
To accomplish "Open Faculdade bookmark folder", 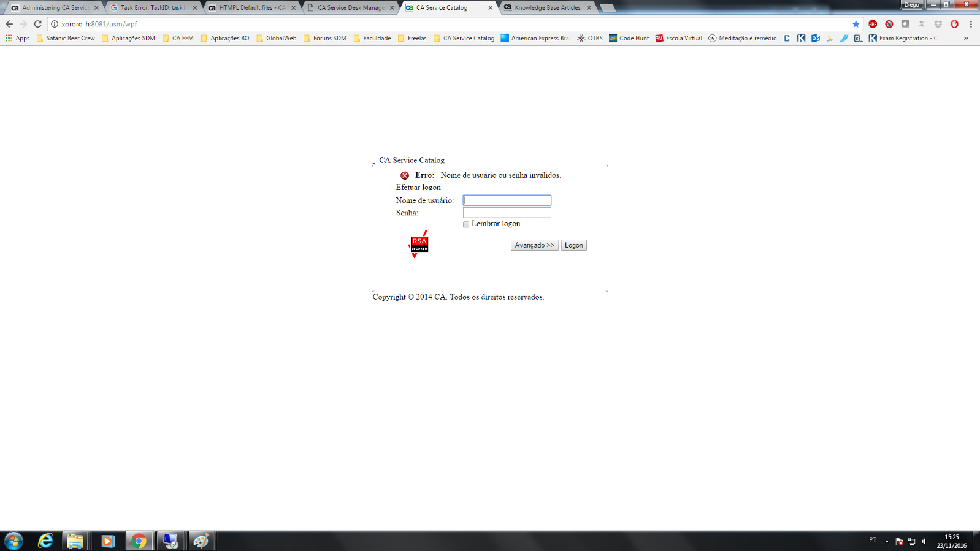I will (372, 38).
